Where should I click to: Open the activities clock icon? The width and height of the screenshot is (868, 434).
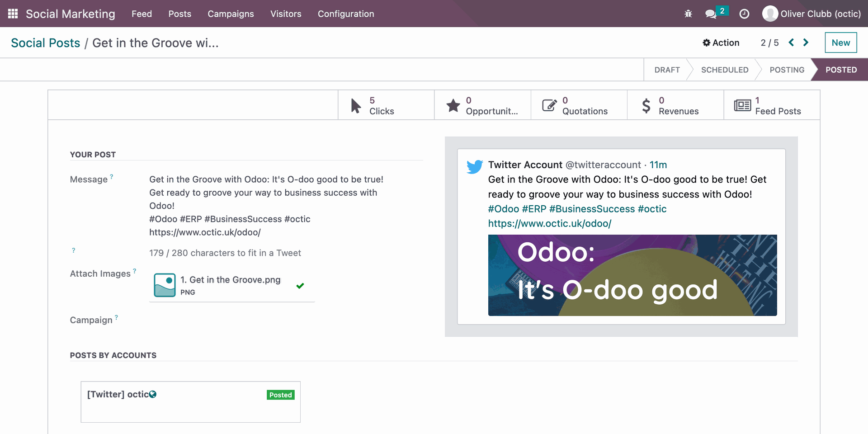pos(744,14)
